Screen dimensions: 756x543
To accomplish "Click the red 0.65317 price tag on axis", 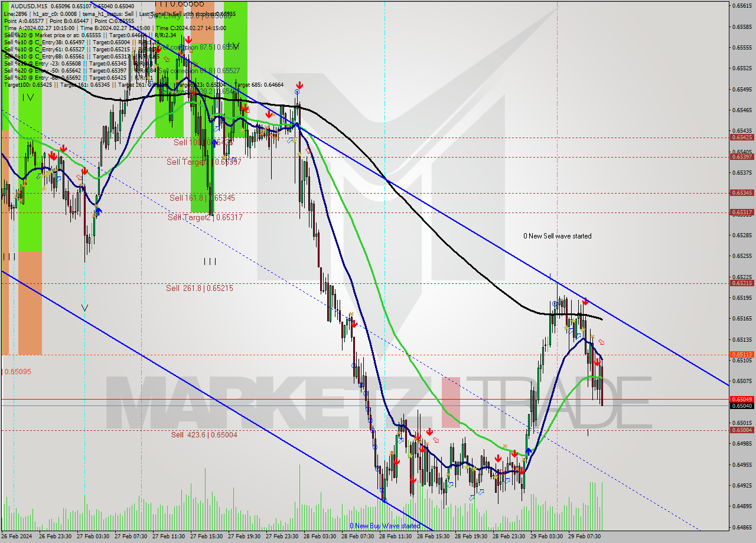I will click(742, 212).
